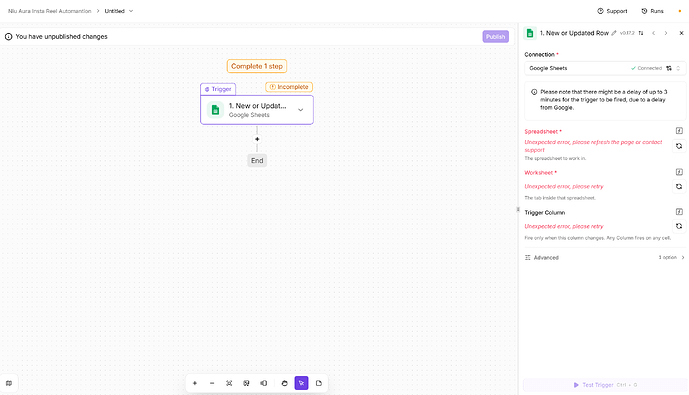Refresh the Trigger Column options
689x395 pixels.
(679, 226)
